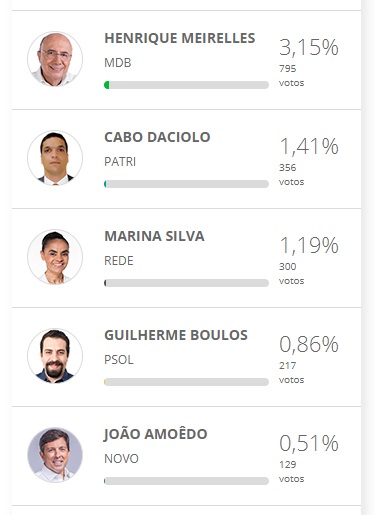The image size is (375, 515).
Task: Click the vote progress bar for Boulos
Action: pos(186,382)
